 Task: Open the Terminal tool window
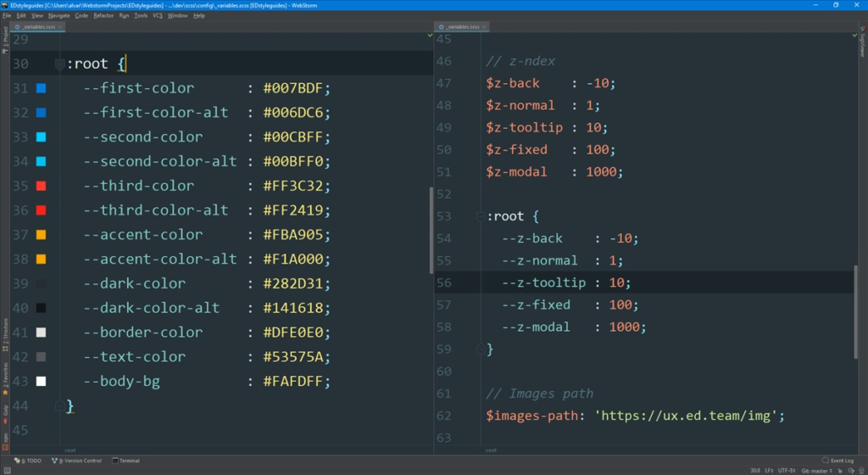click(125, 461)
